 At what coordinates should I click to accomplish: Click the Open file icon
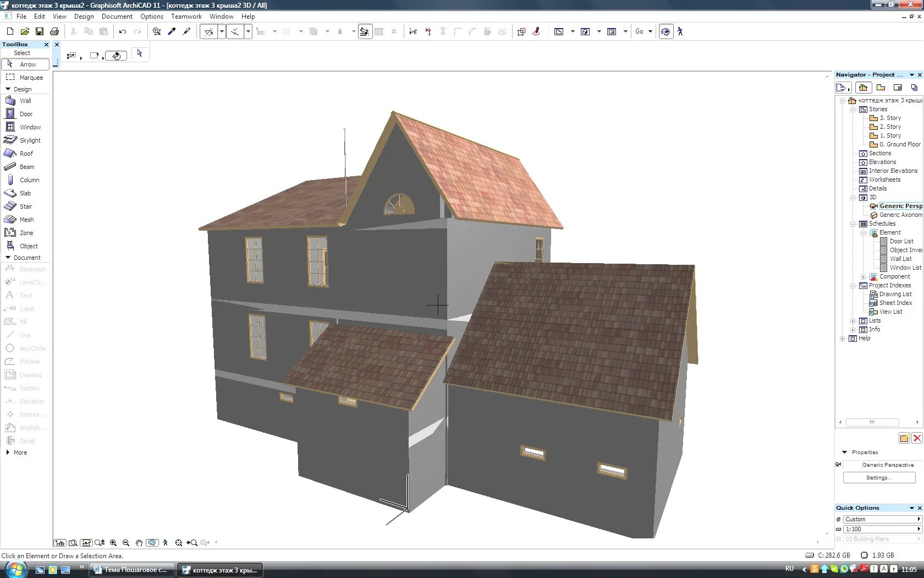(x=25, y=31)
